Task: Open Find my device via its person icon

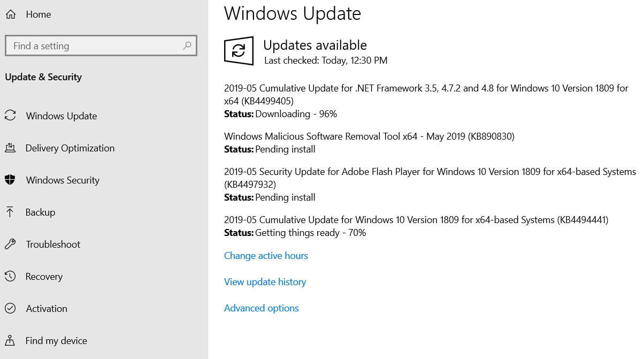Action: click(x=10, y=341)
